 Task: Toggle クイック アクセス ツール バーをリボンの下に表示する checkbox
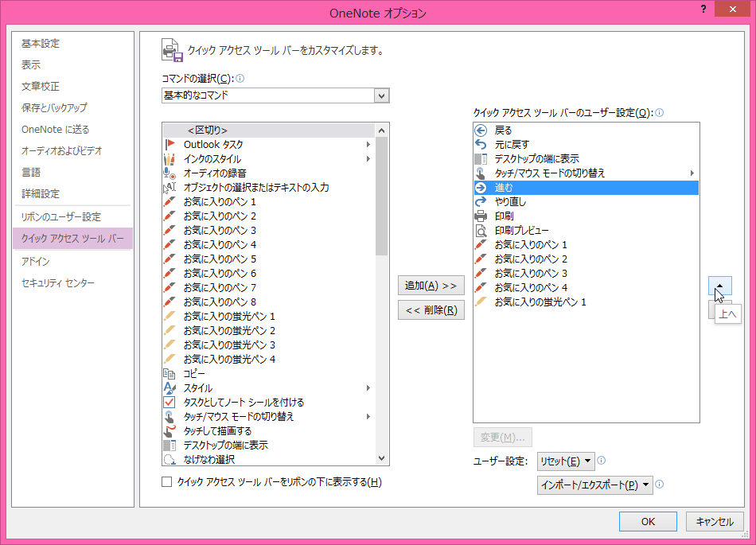[167, 482]
